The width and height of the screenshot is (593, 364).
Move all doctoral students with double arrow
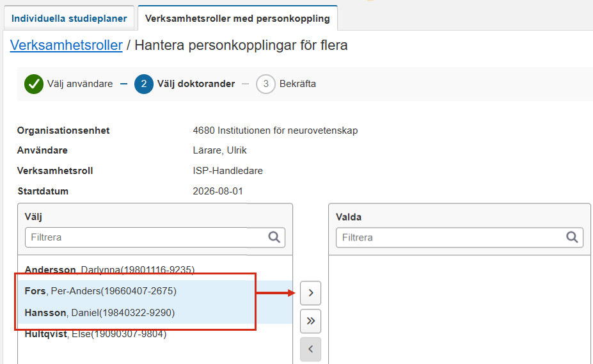(x=310, y=321)
